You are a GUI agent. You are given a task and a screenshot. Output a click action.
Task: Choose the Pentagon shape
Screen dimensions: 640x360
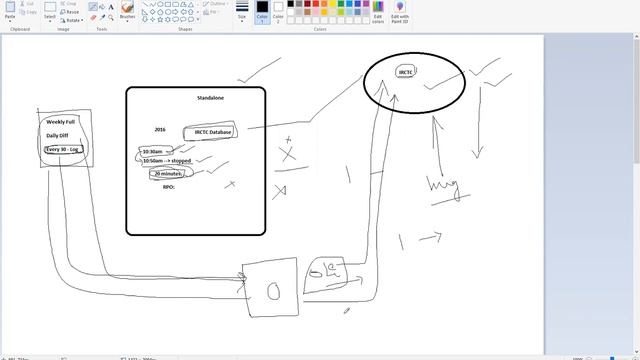click(160, 12)
